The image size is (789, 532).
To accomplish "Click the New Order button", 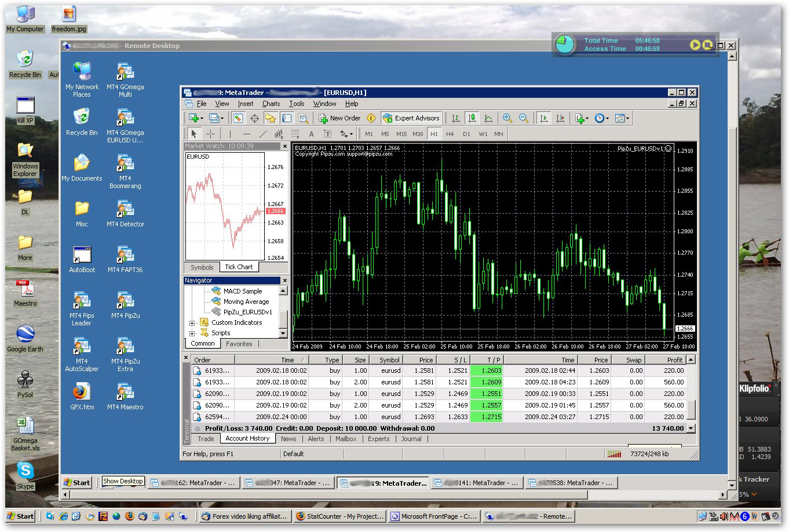I will pyautogui.click(x=340, y=118).
